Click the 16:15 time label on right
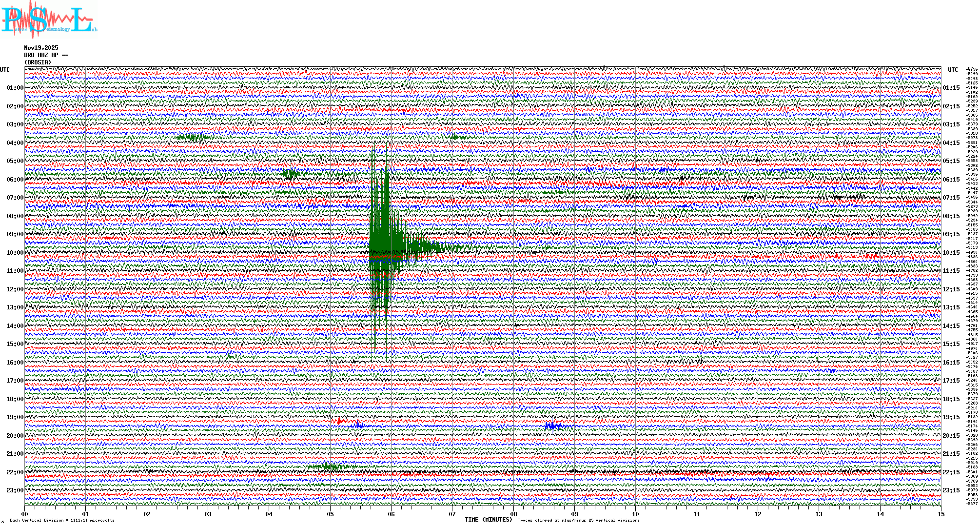Viewport: 980px width, 527px height. pos(951,363)
